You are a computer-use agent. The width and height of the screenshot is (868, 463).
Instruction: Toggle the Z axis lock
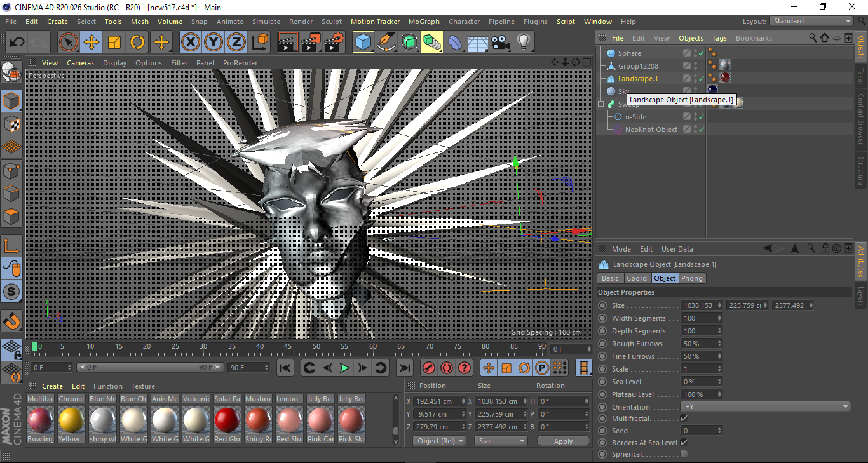coord(236,43)
